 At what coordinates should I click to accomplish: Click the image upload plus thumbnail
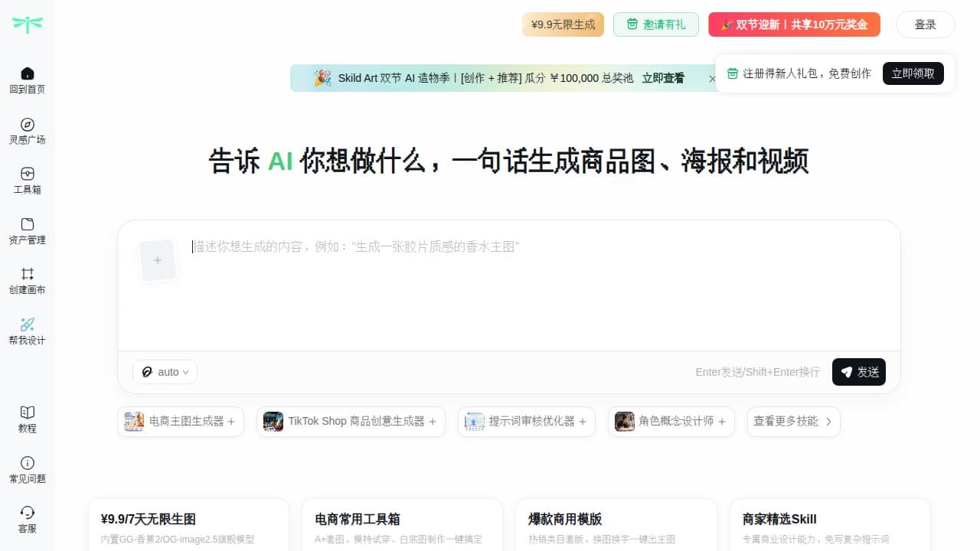[x=158, y=260]
